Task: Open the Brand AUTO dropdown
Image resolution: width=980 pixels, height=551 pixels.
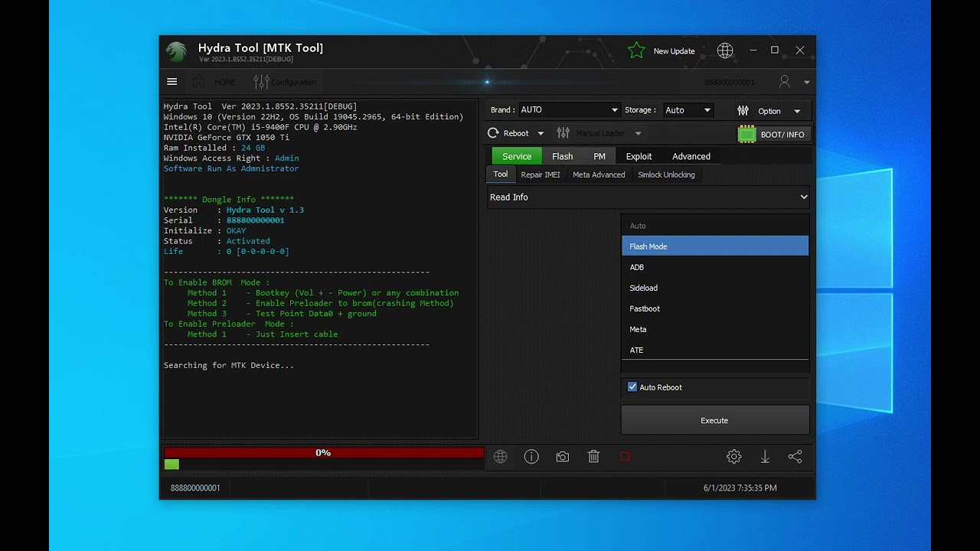Action: (x=569, y=110)
